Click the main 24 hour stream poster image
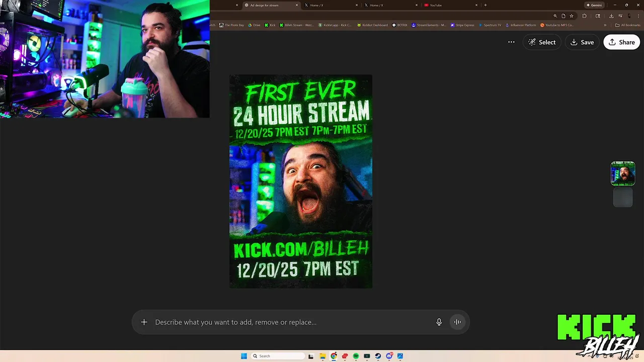 [301, 182]
